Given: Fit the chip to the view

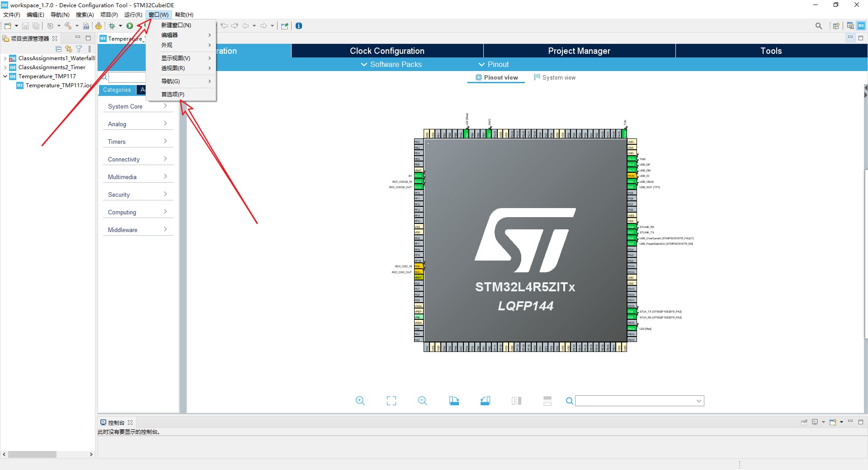Looking at the screenshot, I should 392,401.
